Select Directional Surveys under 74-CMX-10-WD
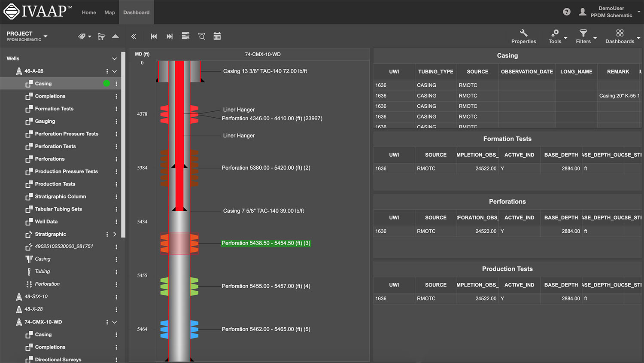644x363 pixels. click(x=58, y=360)
